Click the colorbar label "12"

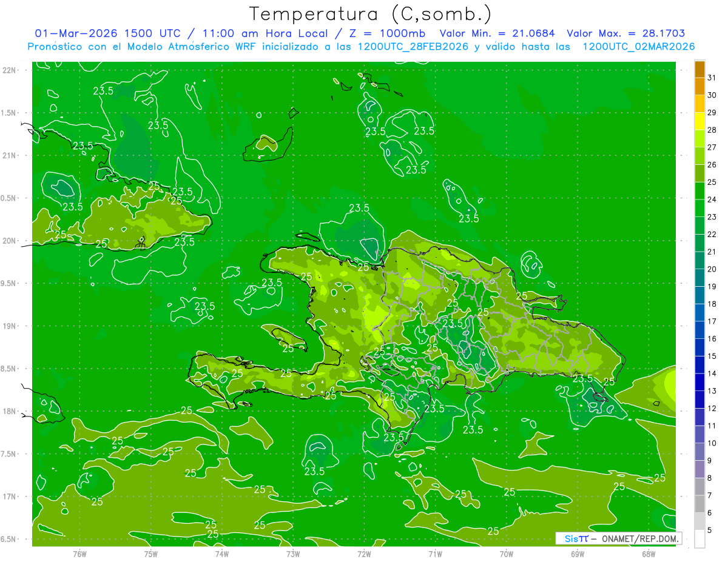point(712,408)
